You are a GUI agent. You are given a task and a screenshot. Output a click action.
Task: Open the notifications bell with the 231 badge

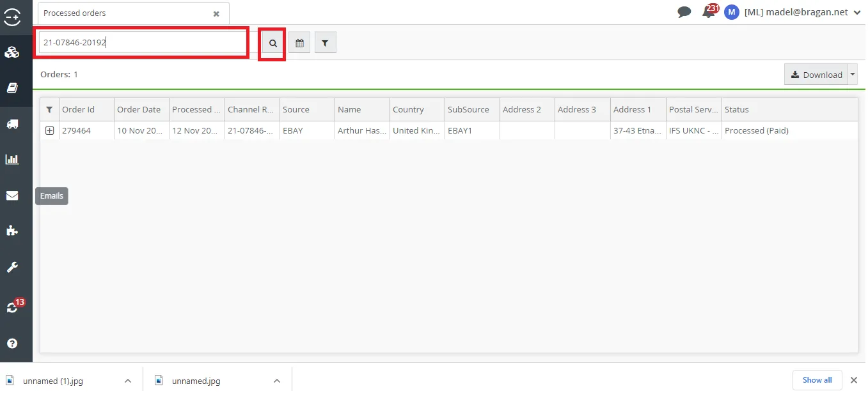click(x=708, y=12)
